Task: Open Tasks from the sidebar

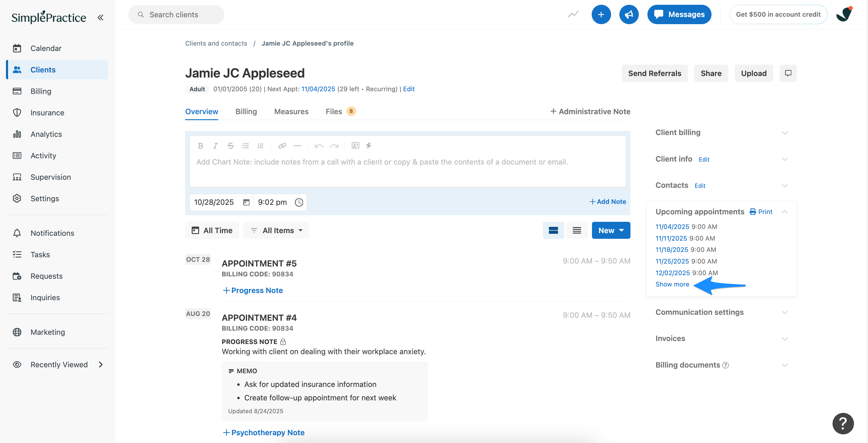Action: (57, 254)
